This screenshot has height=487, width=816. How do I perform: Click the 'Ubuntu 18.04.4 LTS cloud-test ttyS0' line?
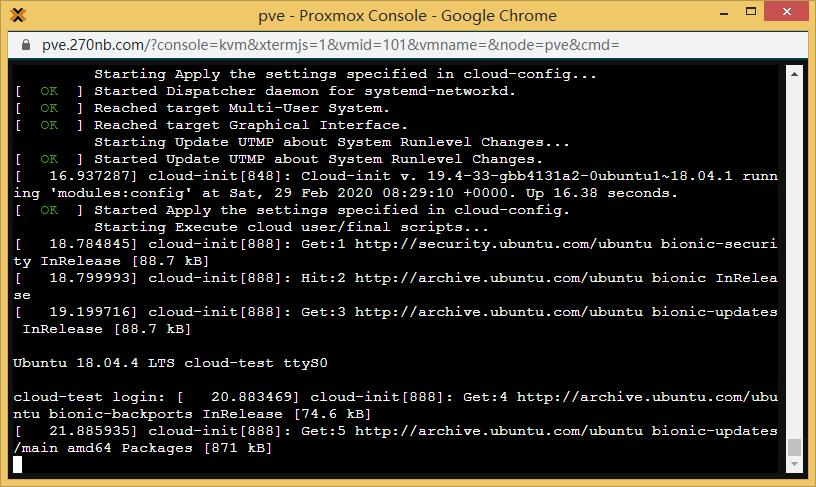pos(170,363)
